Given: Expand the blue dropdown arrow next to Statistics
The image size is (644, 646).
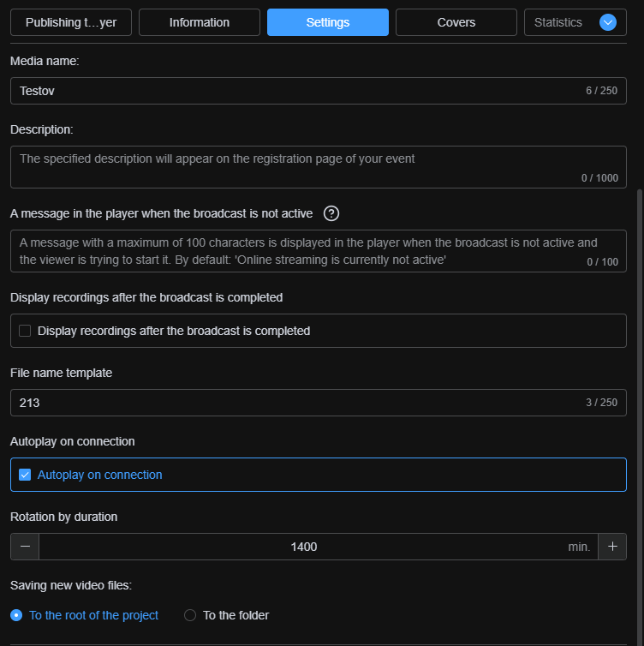Looking at the screenshot, I should pos(608,22).
